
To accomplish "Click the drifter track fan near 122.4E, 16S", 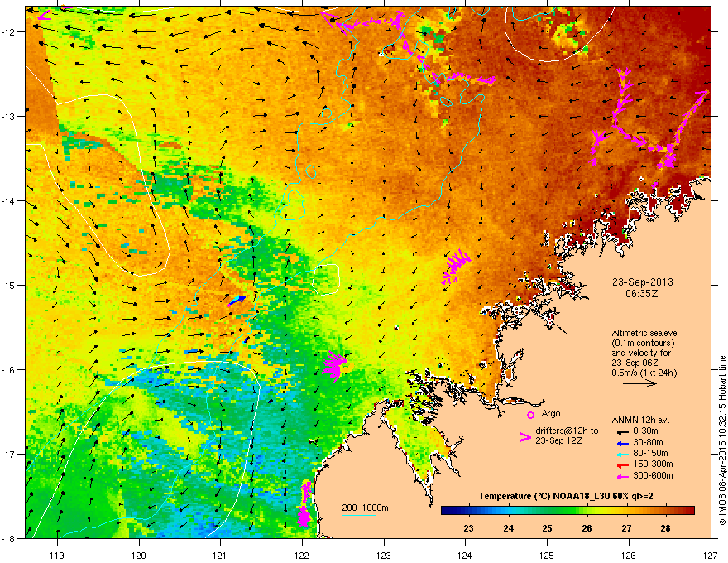I will (334, 366).
